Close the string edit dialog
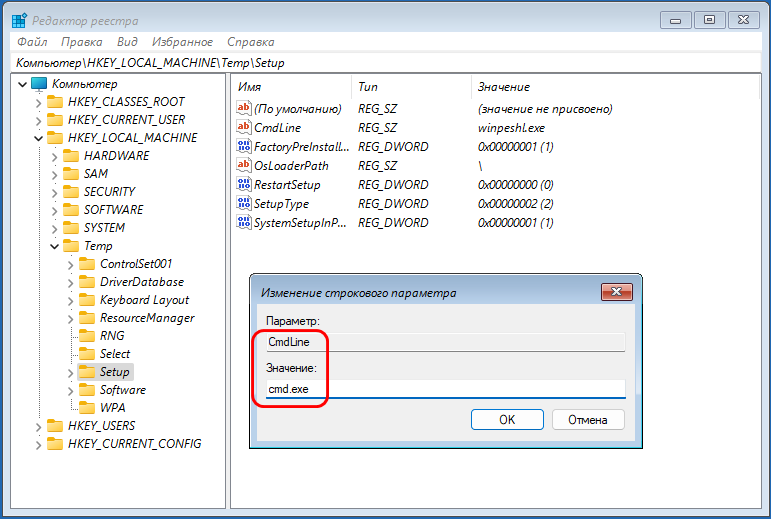The height and width of the screenshot is (519, 771). [617, 292]
